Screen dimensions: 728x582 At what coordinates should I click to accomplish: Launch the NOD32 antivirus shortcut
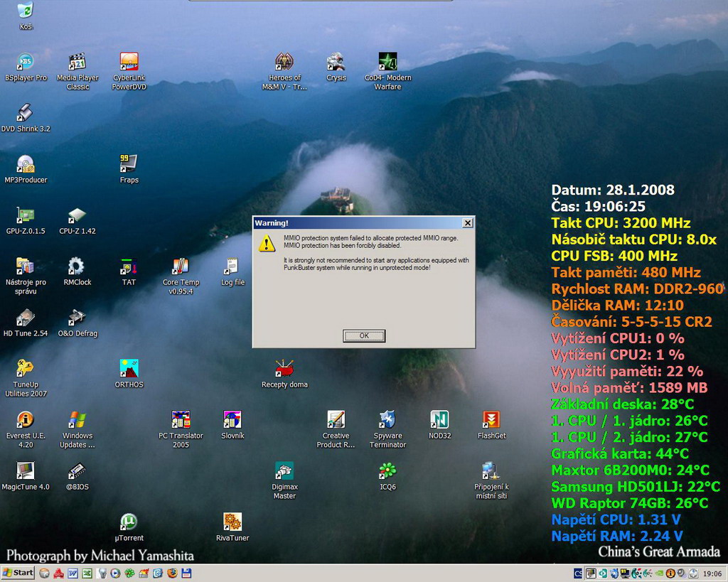439,420
